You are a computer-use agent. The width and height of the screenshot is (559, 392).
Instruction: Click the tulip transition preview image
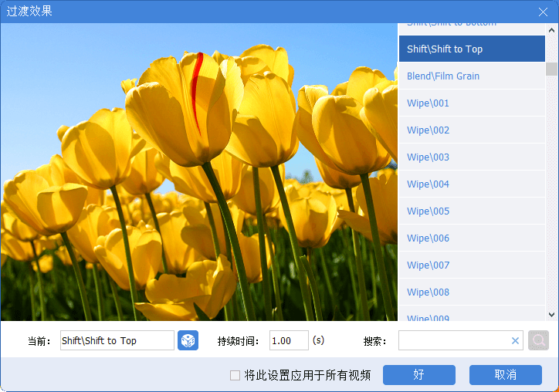pos(199,172)
